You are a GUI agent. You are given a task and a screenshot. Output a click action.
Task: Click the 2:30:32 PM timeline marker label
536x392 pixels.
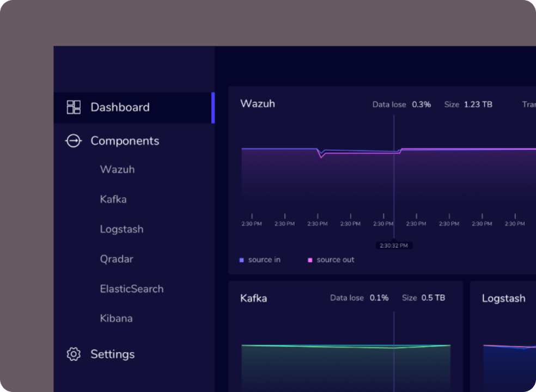tap(394, 246)
